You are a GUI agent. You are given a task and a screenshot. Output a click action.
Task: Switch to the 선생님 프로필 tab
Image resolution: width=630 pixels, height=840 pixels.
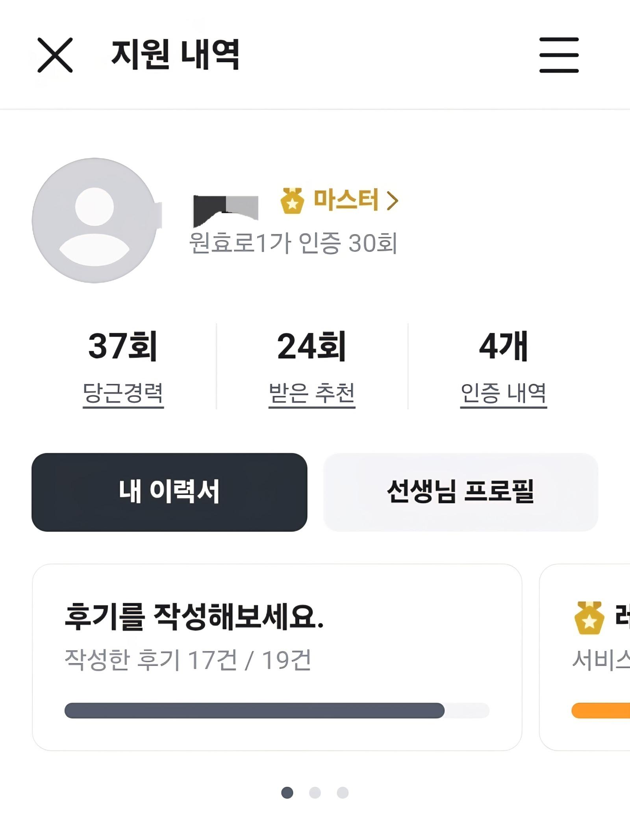click(x=461, y=492)
